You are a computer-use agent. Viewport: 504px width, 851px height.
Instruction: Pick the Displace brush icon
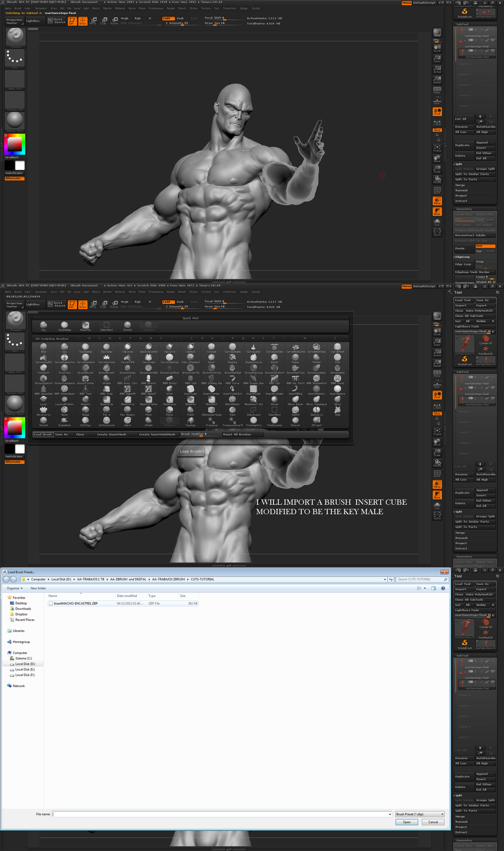tap(232, 358)
